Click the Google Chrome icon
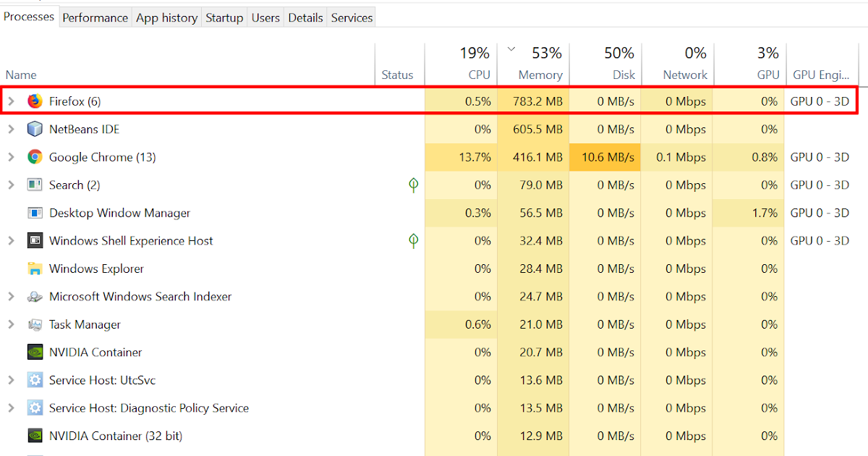The width and height of the screenshot is (868, 456). (x=34, y=157)
